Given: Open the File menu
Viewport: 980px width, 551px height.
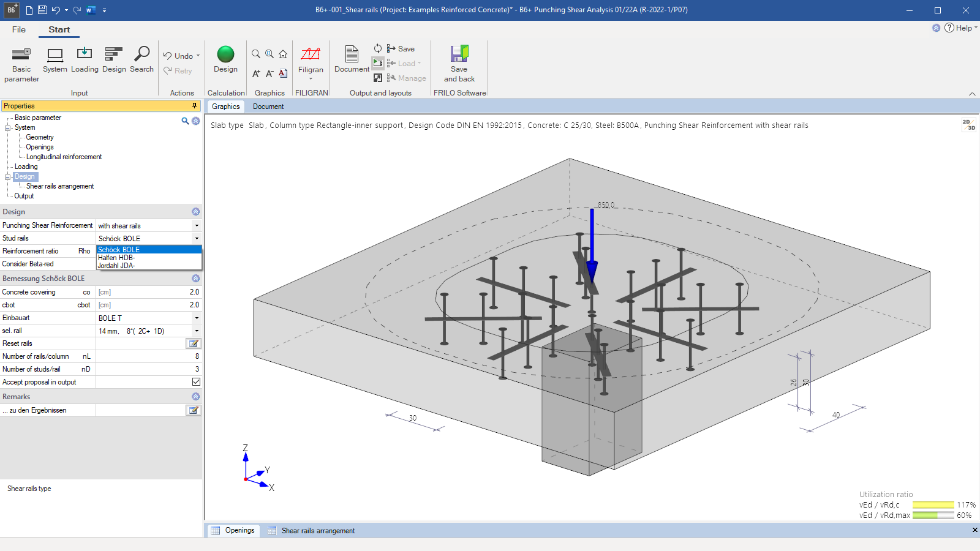Looking at the screenshot, I should (19, 29).
